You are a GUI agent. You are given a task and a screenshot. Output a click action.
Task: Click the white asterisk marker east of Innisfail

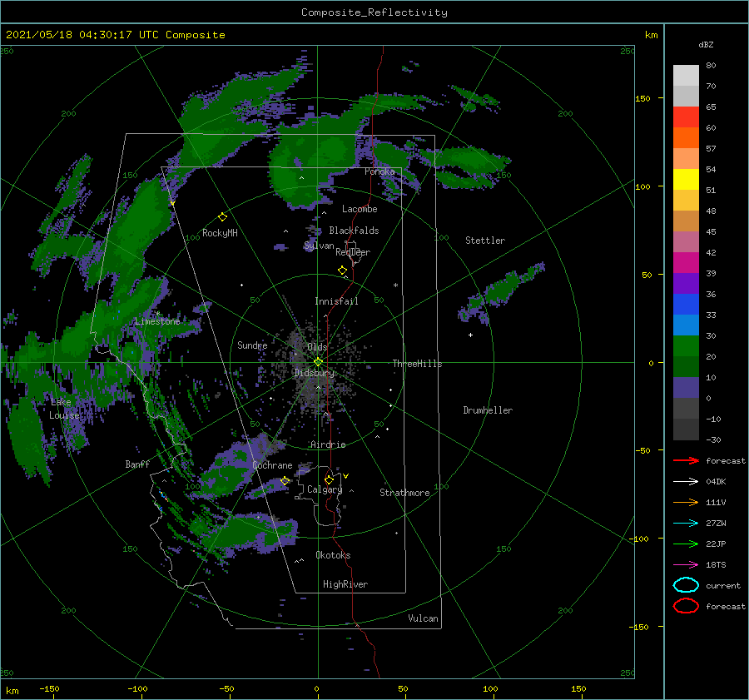click(395, 285)
